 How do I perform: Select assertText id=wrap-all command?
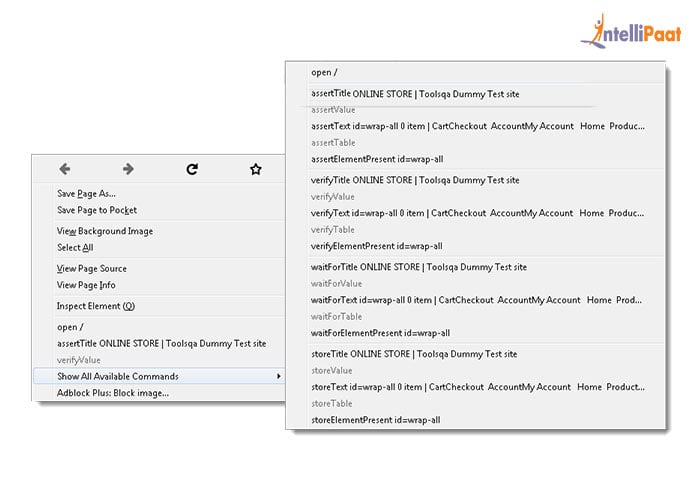coord(478,126)
